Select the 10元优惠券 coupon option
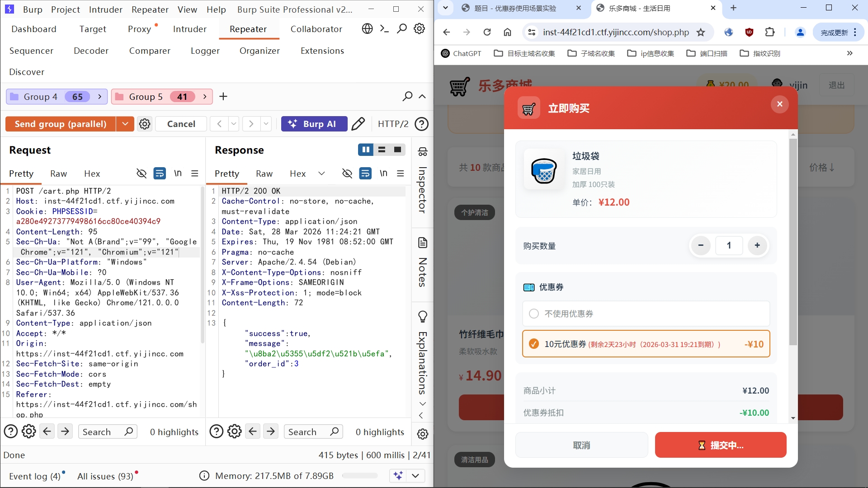The height and width of the screenshot is (488, 868). coord(534,344)
